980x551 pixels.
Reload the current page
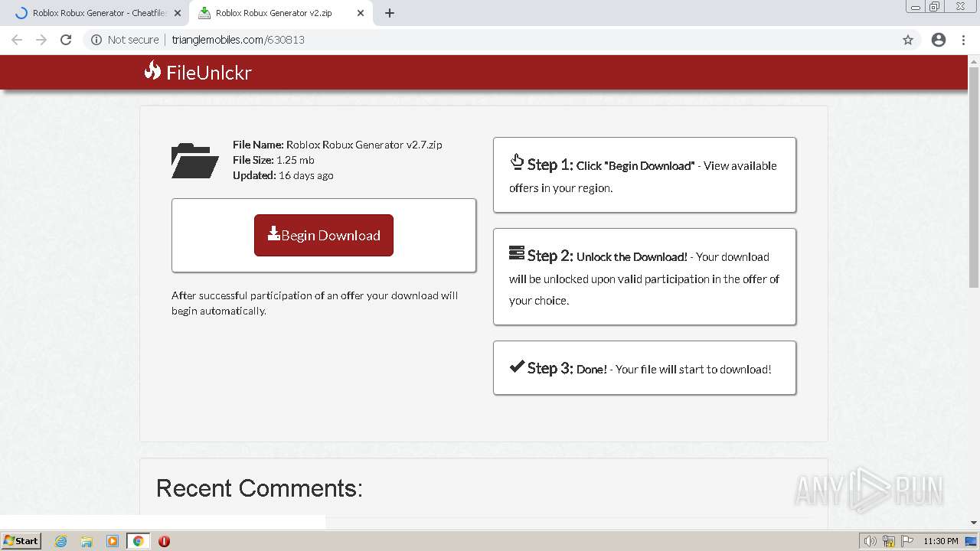[66, 40]
